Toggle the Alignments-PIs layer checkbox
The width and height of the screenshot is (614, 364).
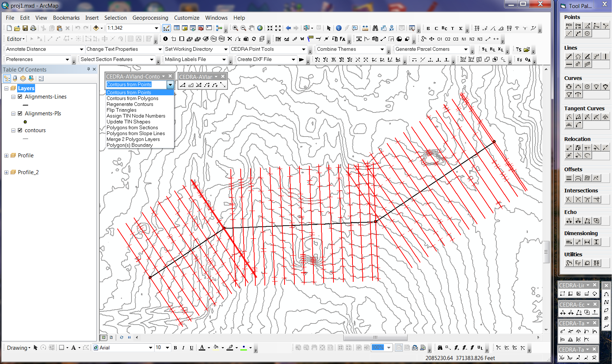click(x=20, y=114)
